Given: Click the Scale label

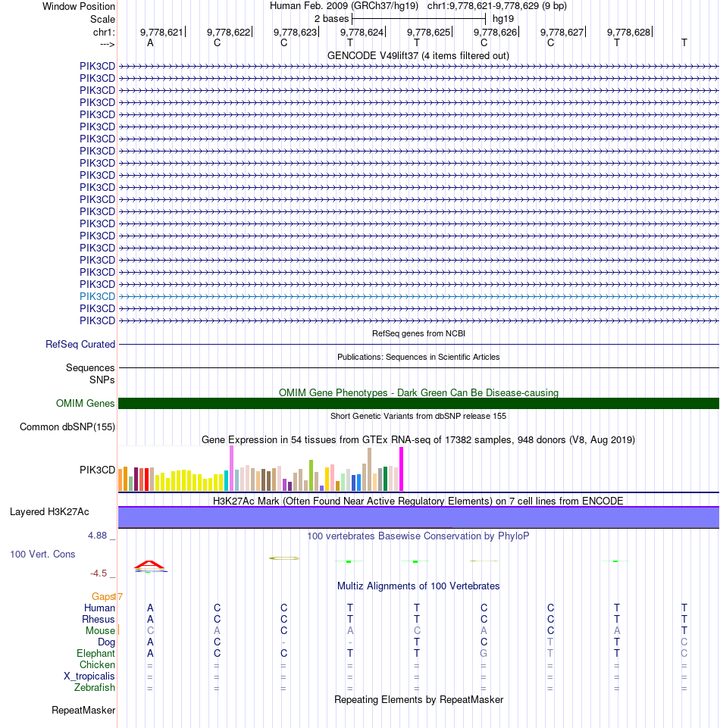Looking at the screenshot, I should point(102,20).
